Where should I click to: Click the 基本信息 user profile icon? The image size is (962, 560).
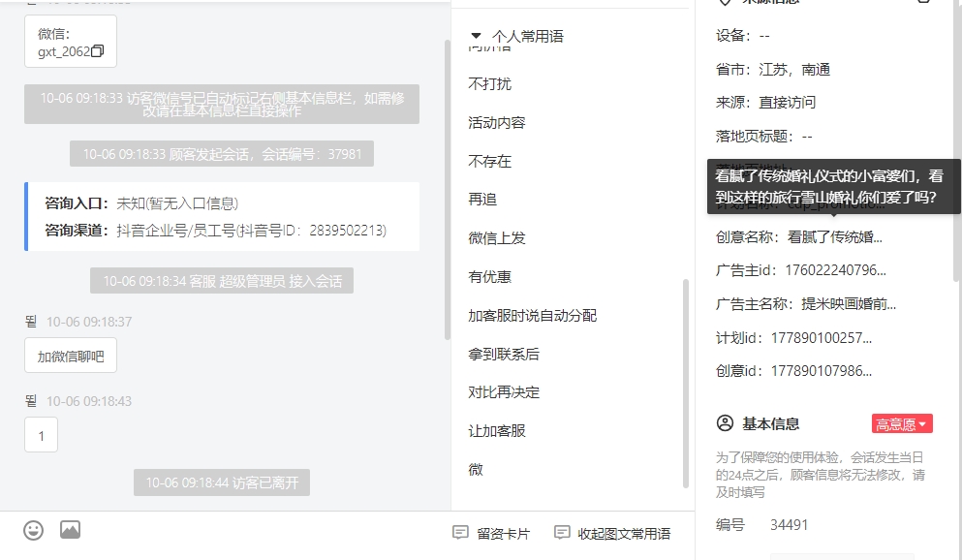[725, 423]
